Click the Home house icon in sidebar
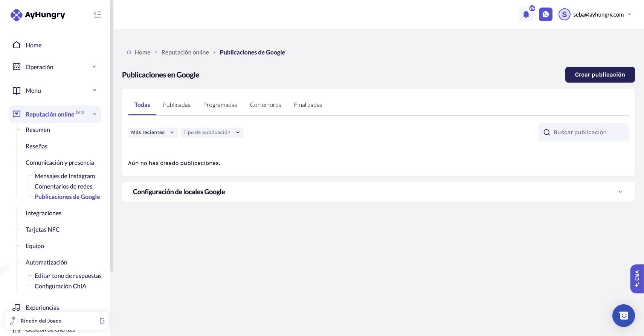The height and width of the screenshot is (336, 644). coord(16,45)
